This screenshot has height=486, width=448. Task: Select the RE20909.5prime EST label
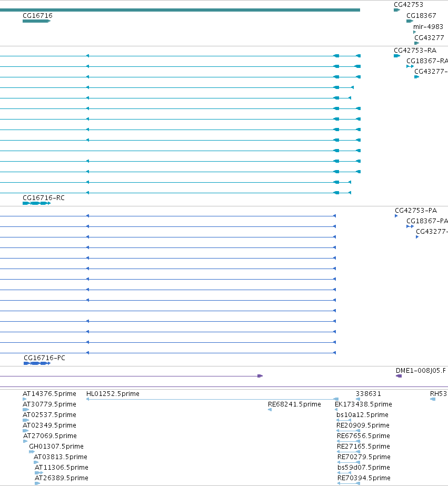tap(363, 425)
